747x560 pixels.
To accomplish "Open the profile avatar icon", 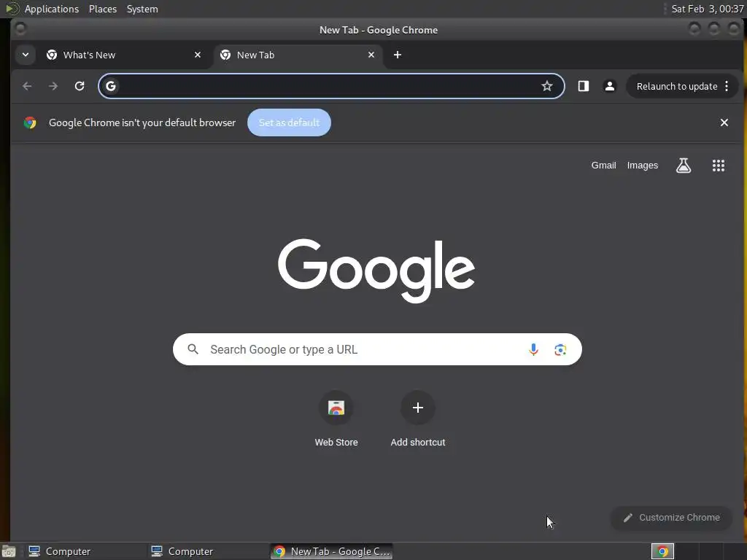I will point(609,86).
